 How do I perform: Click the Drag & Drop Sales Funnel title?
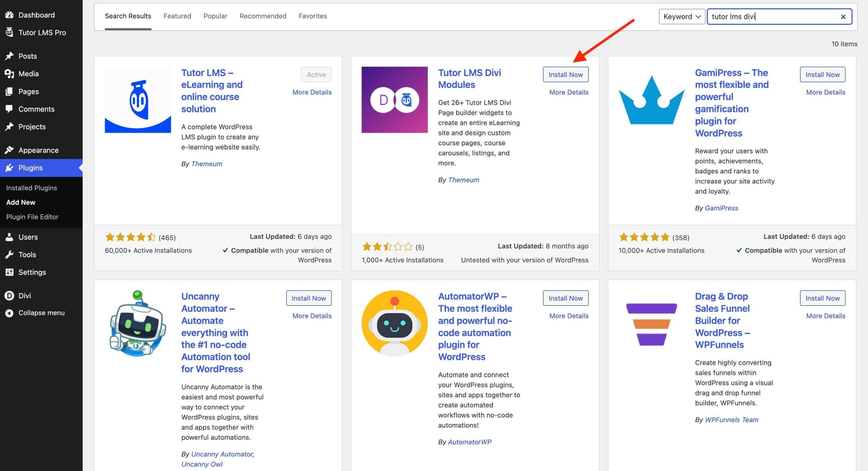[x=722, y=320]
